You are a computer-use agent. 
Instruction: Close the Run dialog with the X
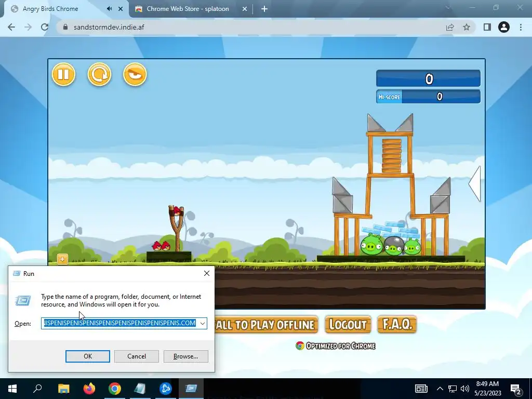(x=207, y=273)
